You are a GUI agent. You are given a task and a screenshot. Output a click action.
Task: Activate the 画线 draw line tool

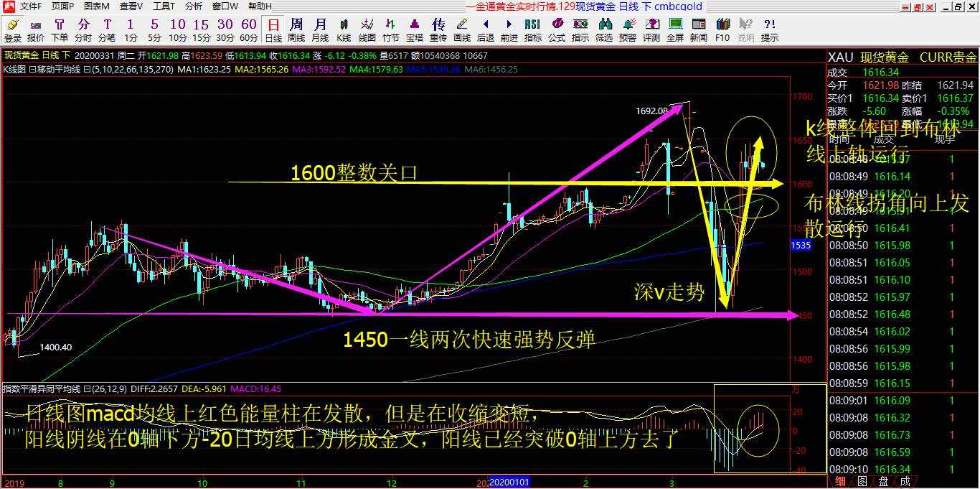[x=462, y=30]
